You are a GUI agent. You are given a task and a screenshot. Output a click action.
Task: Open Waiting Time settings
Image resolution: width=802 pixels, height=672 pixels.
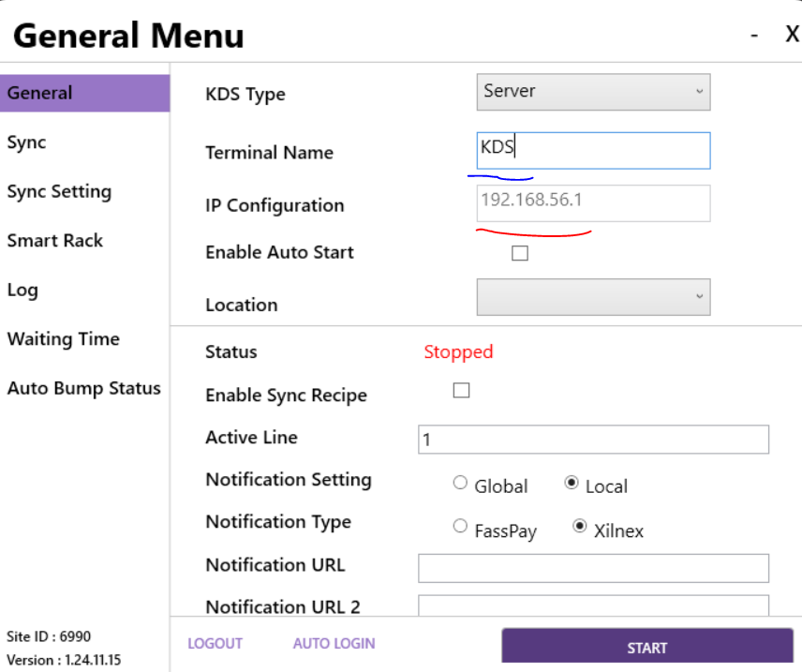coord(63,339)
